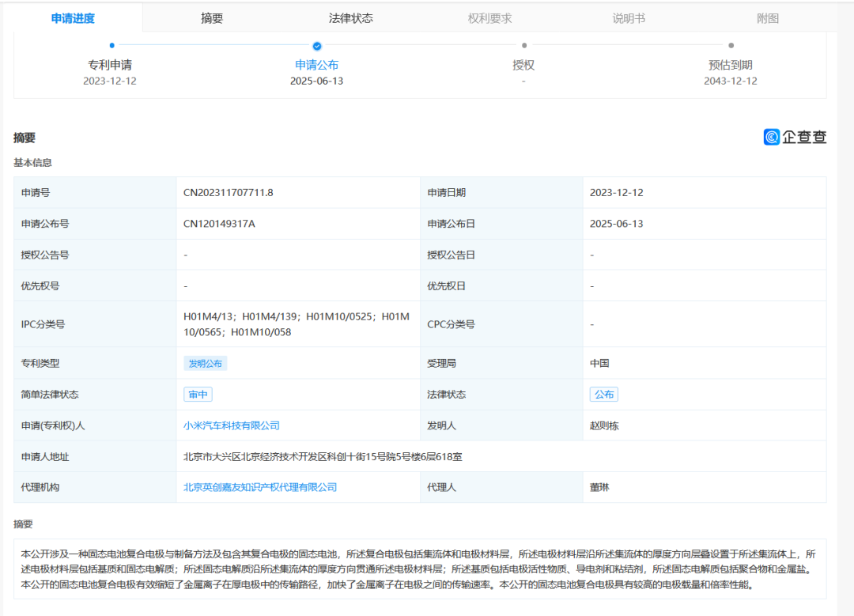
Task: Click publication date 2025-06-13 in table
Action: (x=617, y=223)
